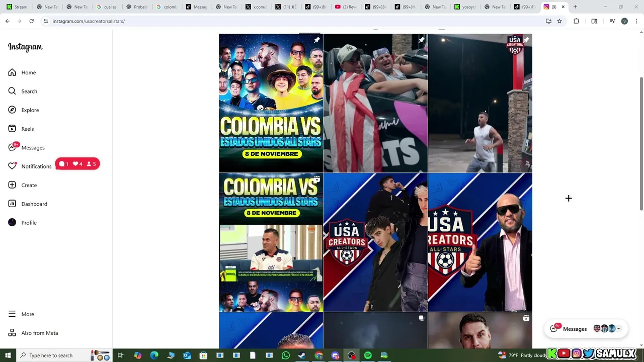Switch to the Messag TikTok tab
Screen dimensions: 644x362
pos(196,7)
